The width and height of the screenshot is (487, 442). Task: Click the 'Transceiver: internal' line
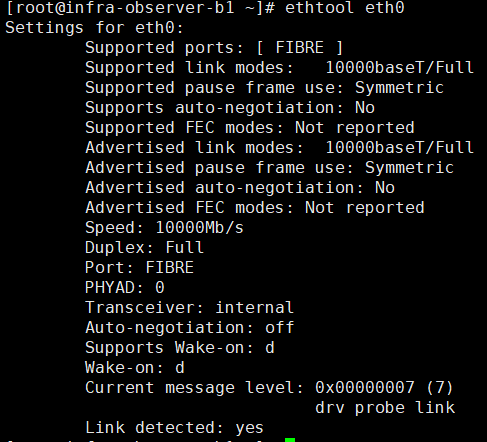click(189, 308)
